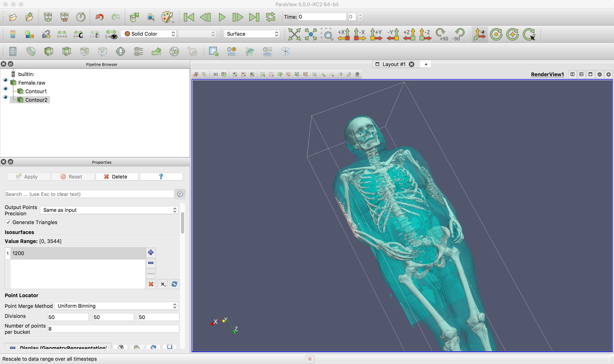Apply the Warp By Vector icon

tap(156, 51)
